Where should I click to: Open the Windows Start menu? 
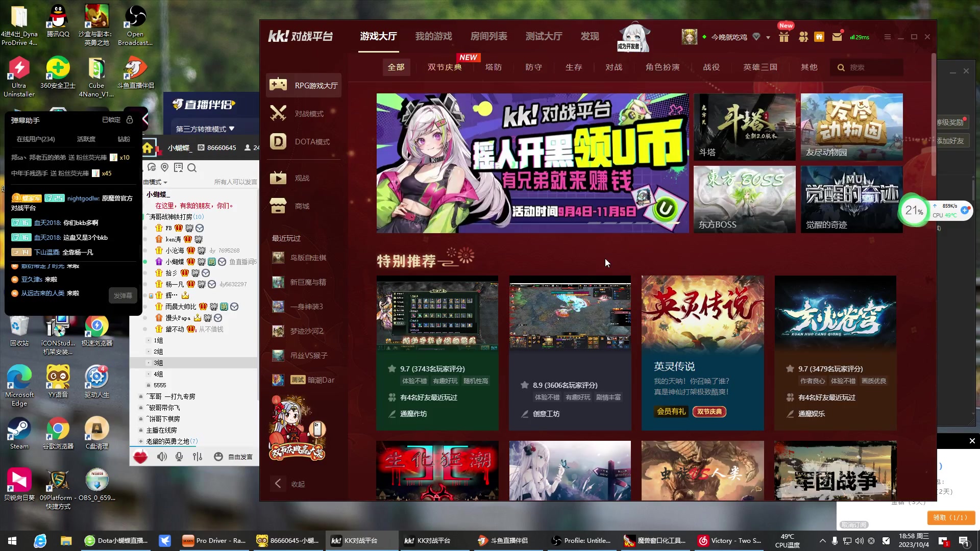pyautogui.click(x=12, y=541)
